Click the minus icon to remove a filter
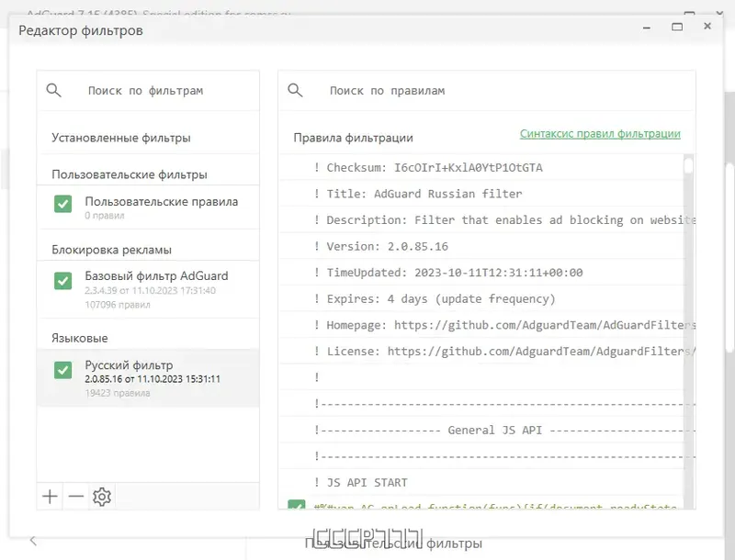735x560 pixels. (76, 497)
